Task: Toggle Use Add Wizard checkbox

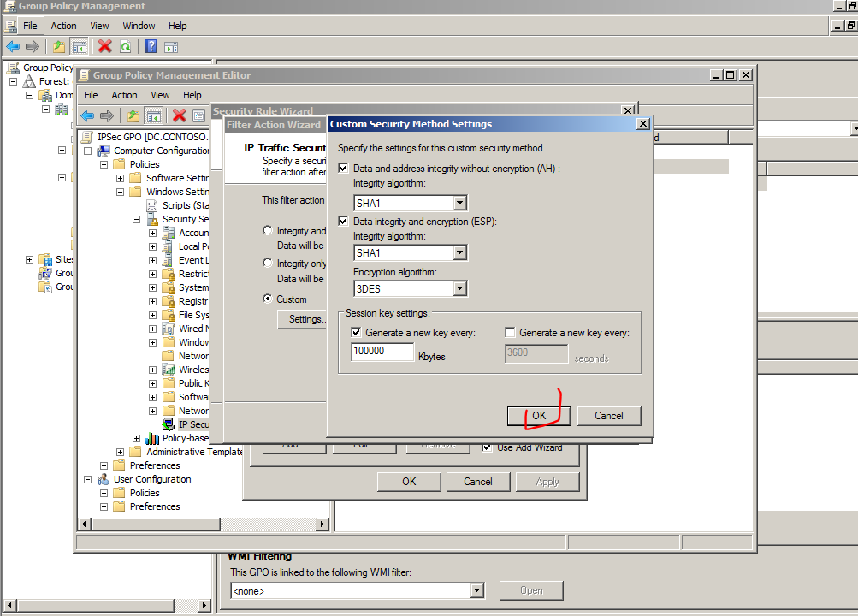Action: 487,447
